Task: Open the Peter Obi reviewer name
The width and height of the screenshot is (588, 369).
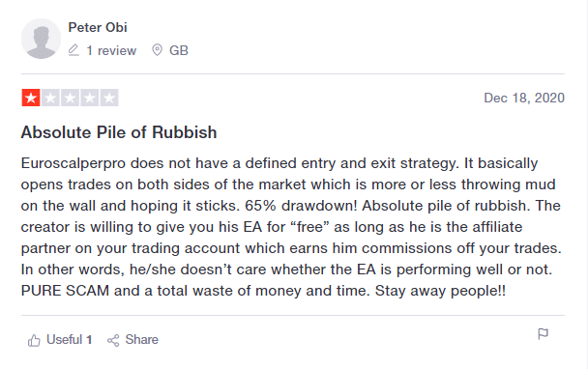Action: [x=98, y=27]
